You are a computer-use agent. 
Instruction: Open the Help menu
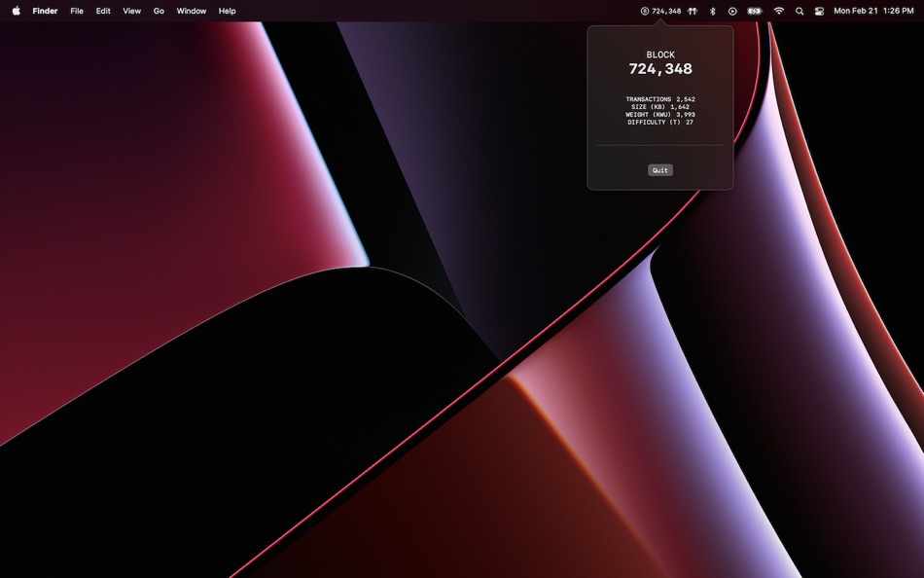coord(227,11)
